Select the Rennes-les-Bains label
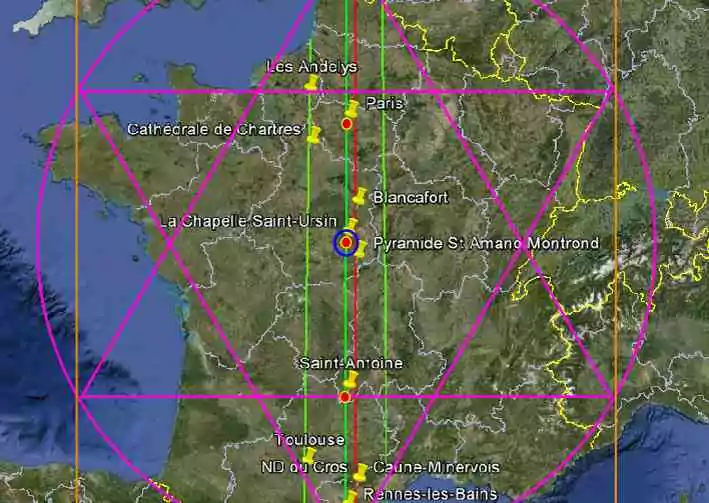The image size is (709, 503). click(x=430, y=494)
